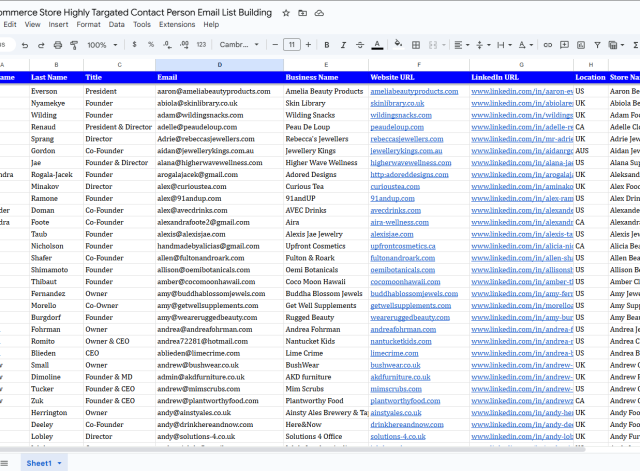The width and height of the screenshot is (640, 471).
Task: Select column D header
Action: [220, 64]
